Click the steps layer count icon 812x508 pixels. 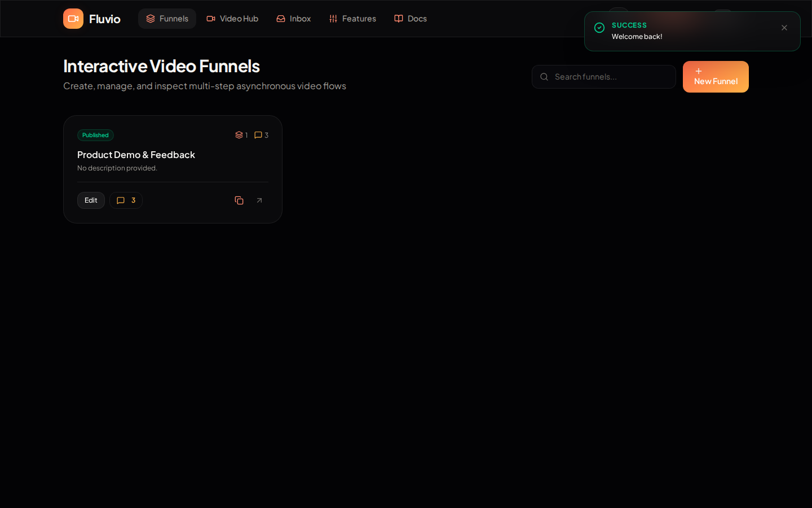pyautogui.click(x=239, y=135)
